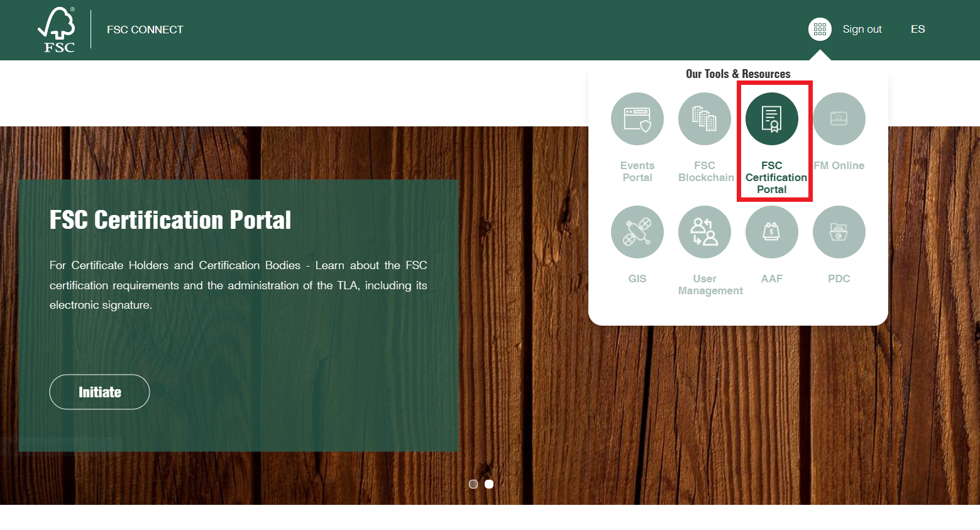Click the FSC Blockchain buildings icon
Image resolution: width=980 pixels, height=530 pixels.
click(704, 119)
